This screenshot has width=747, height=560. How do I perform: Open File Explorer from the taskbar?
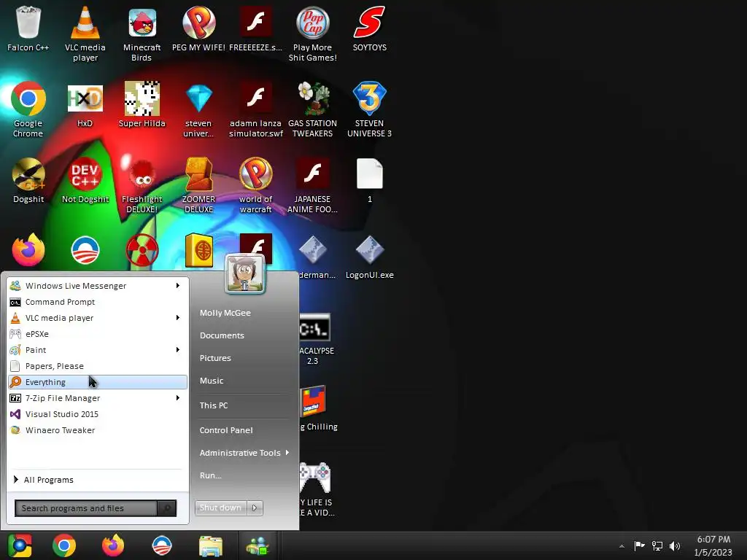pos(211,545)
